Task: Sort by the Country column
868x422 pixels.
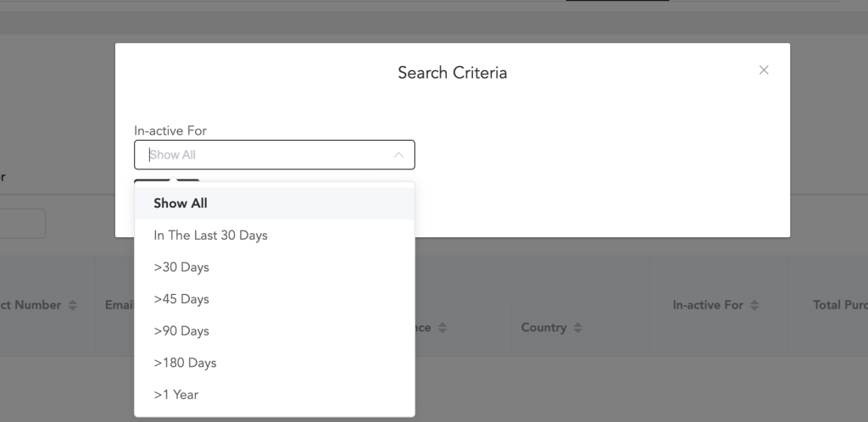Action: pos(577,328)
